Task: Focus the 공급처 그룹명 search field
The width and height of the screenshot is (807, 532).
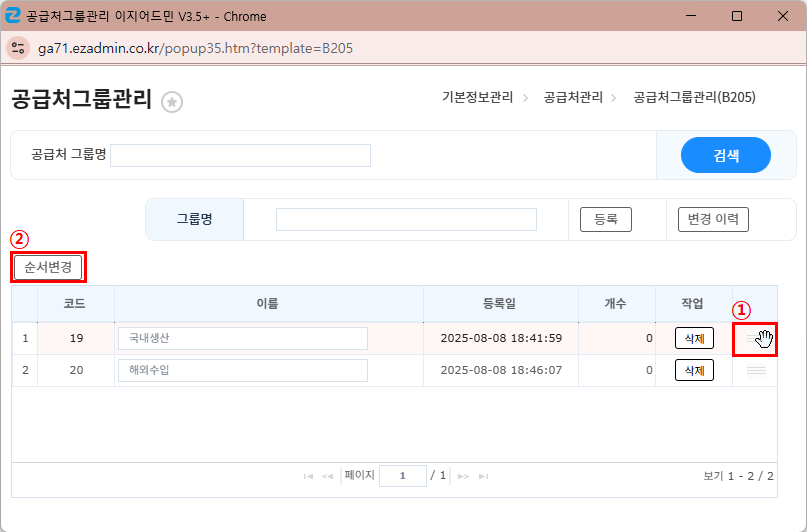Action: [240, 155]
